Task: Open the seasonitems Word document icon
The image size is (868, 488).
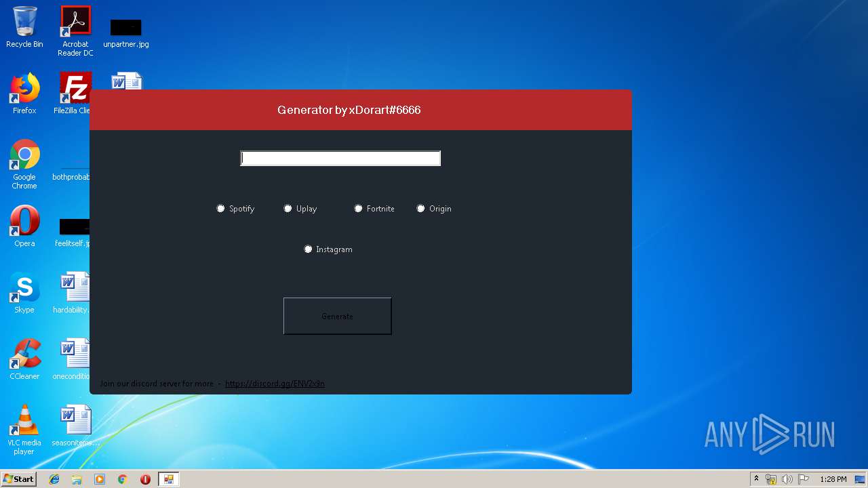Action: point(75,426)
